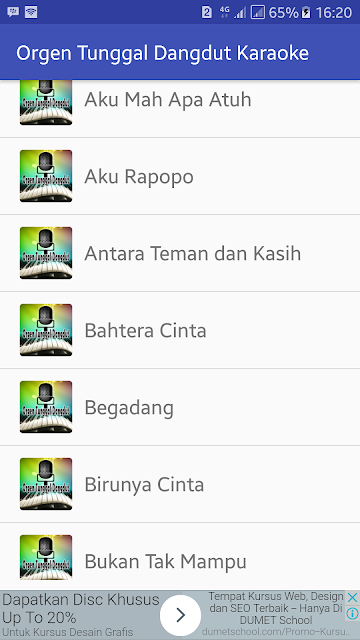Screen dimensions: 360x640
Task: Open Antara Teman dan Kasih song
Action: pos(180,253)
